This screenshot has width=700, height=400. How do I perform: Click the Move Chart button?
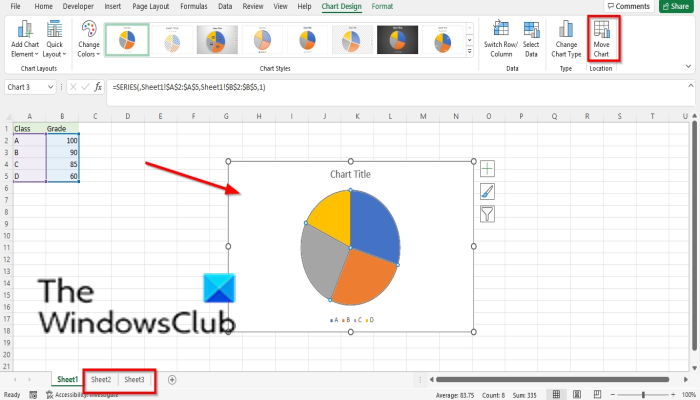(601, 39)
